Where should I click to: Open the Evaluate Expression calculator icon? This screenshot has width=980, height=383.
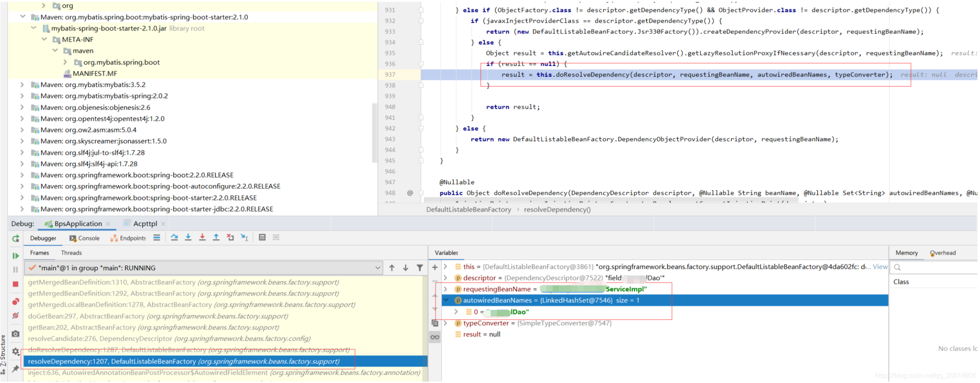[x=262, y=237]
